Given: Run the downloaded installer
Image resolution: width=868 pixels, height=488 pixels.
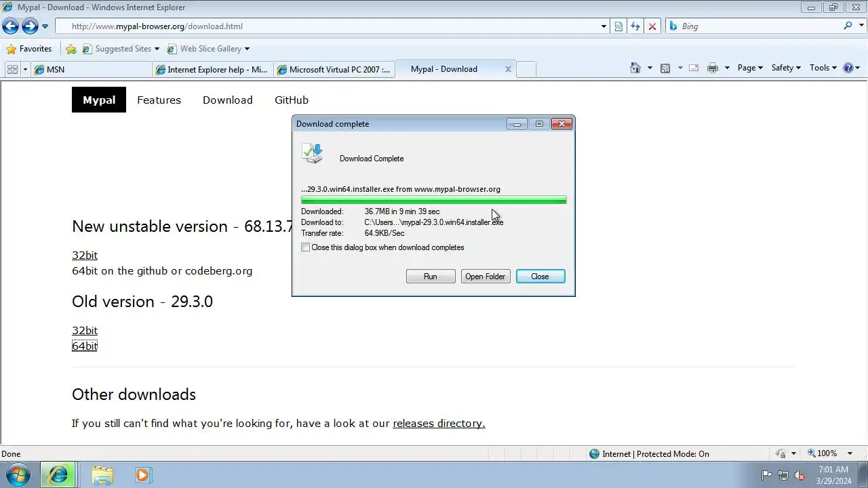Looking at the screenshot, I should point(431,277).
